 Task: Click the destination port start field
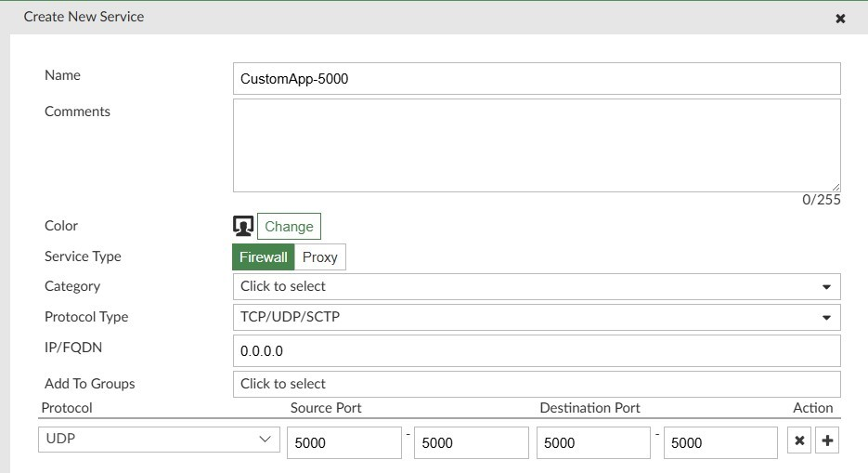click(593, 443)
